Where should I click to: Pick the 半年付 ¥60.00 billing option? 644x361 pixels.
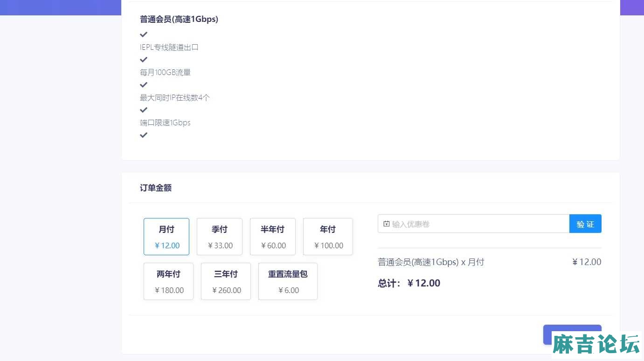(273, 237)
